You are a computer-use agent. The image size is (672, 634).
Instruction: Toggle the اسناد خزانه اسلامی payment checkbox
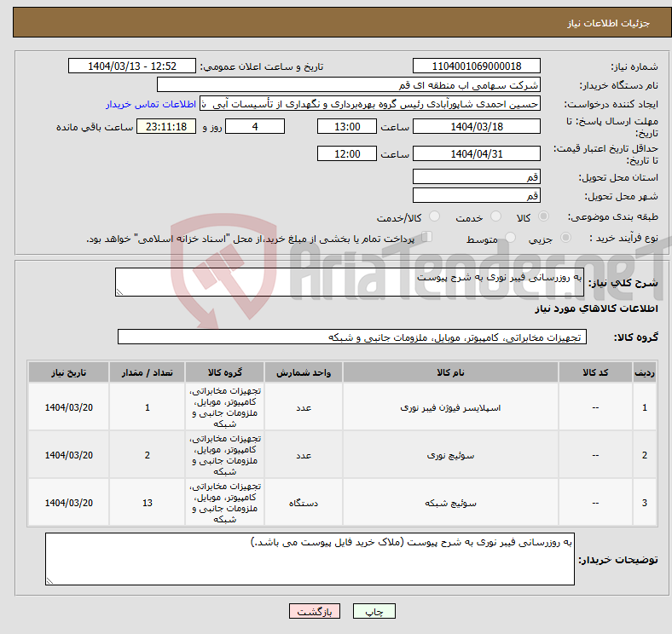coord(427,236)
